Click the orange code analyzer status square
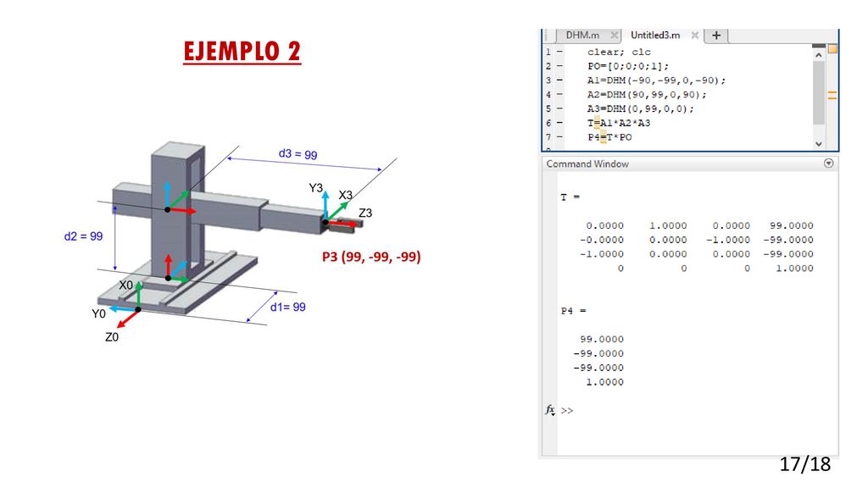Screen dimensions: 868x488 (832, 49)
